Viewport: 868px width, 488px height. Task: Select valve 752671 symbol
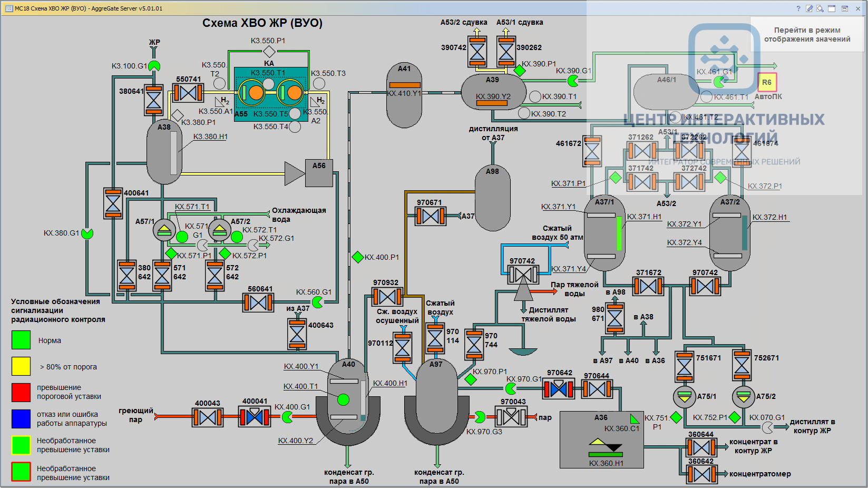point(742,365)
